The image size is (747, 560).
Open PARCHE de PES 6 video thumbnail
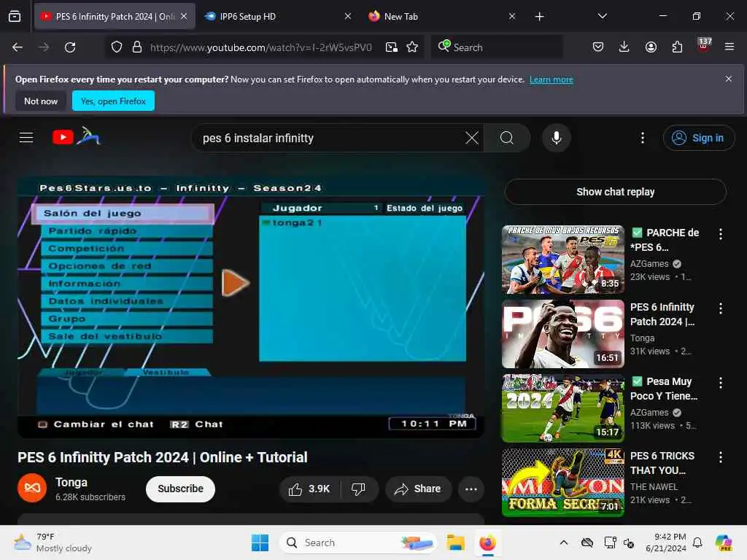562,260
